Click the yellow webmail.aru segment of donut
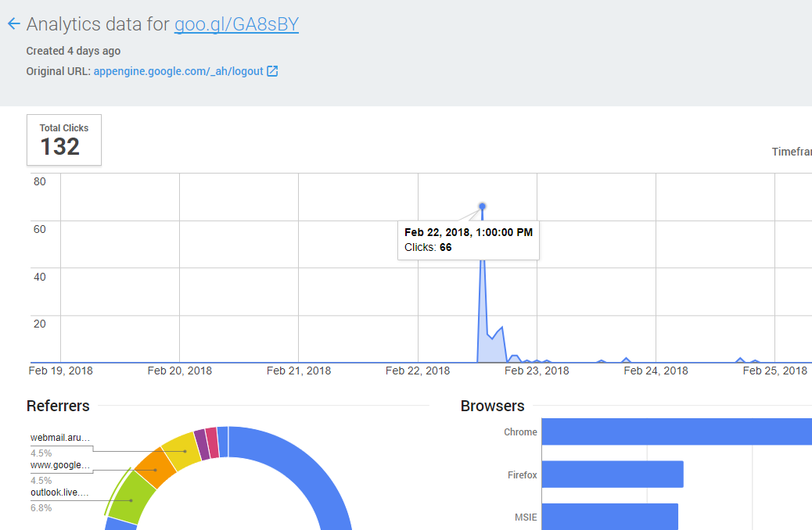Viewport: 812px width, 530px height. 181,451
